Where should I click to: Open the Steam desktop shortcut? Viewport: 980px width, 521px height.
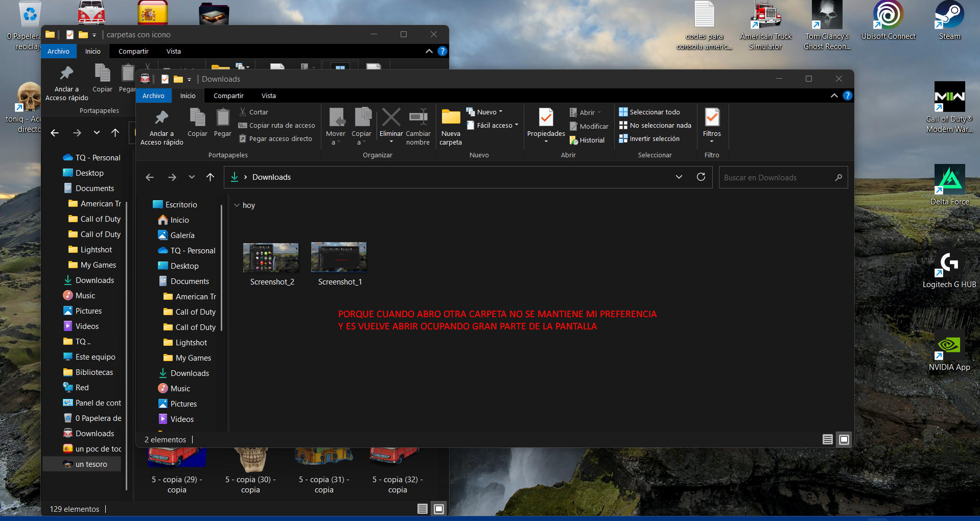click(949, 21)
